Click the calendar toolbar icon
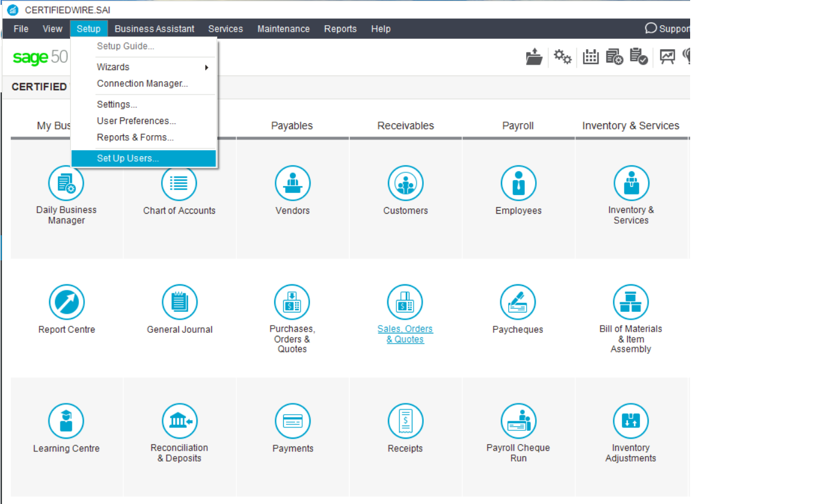This screenshot has width=835, height=504. [591, 57]
